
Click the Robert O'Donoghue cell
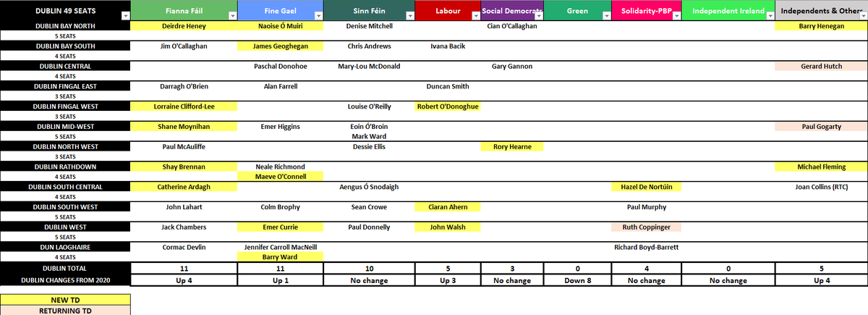(x=448, y=106)
